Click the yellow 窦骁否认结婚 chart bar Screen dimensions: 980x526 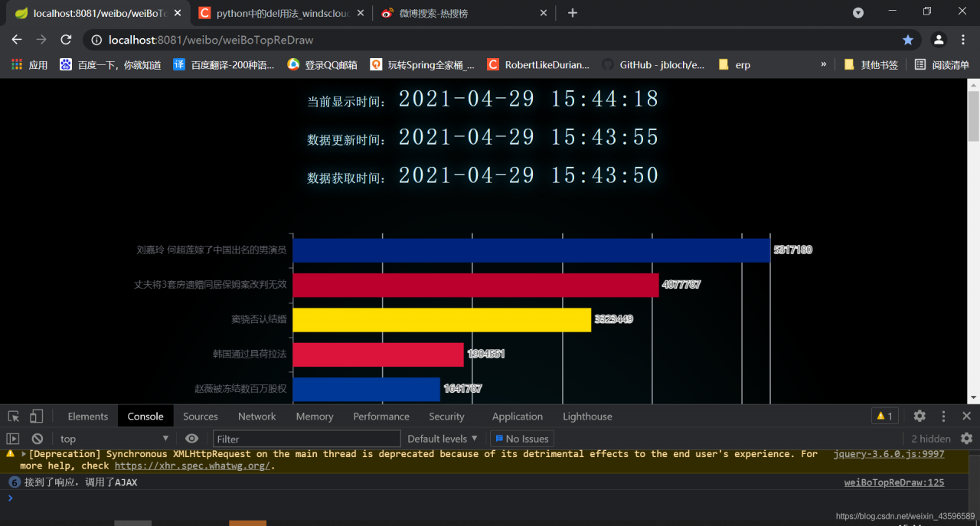tap(442, 319)
